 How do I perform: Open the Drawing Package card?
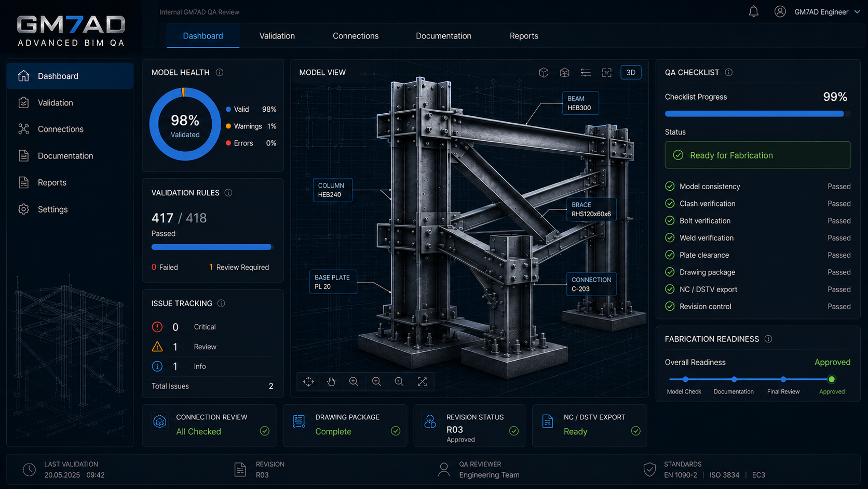345,426
